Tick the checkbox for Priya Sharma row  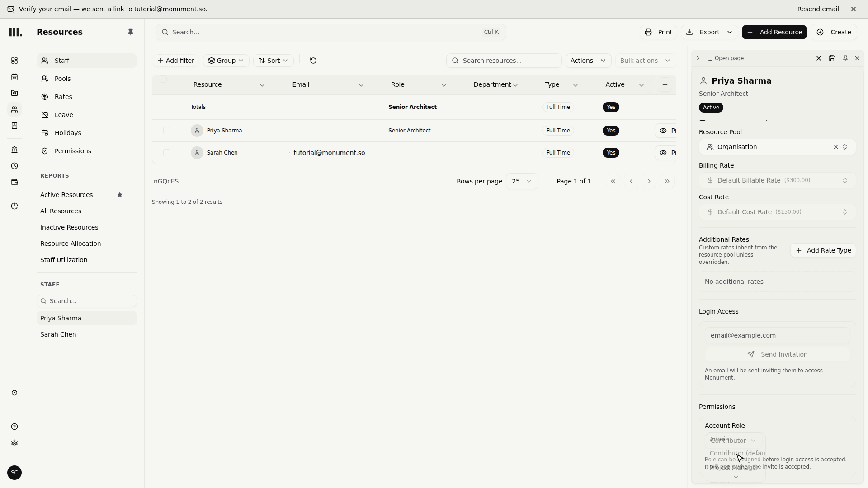tap(167, 131)
